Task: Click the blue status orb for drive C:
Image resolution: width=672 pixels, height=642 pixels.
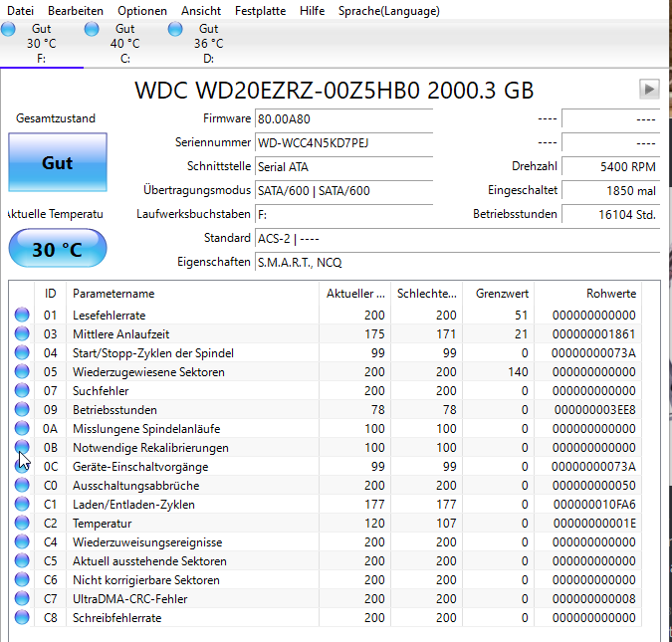Action: (x=92, y=29)
